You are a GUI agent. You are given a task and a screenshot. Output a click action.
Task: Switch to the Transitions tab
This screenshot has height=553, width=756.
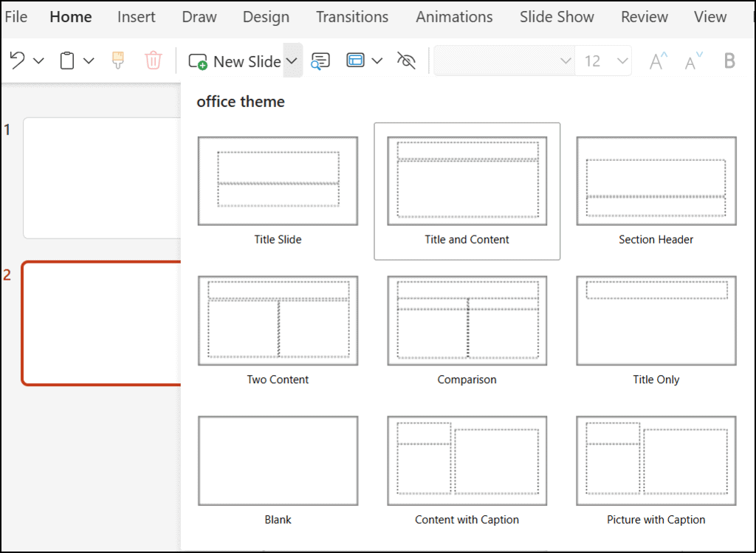coord(352,17)
